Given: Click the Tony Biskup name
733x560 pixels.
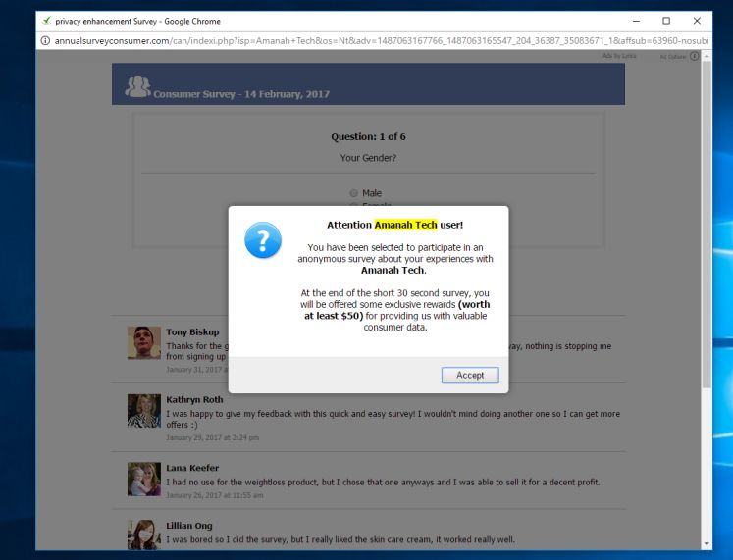Looking at the screenshot, I should pyautogui.click(x=192, y=332).
